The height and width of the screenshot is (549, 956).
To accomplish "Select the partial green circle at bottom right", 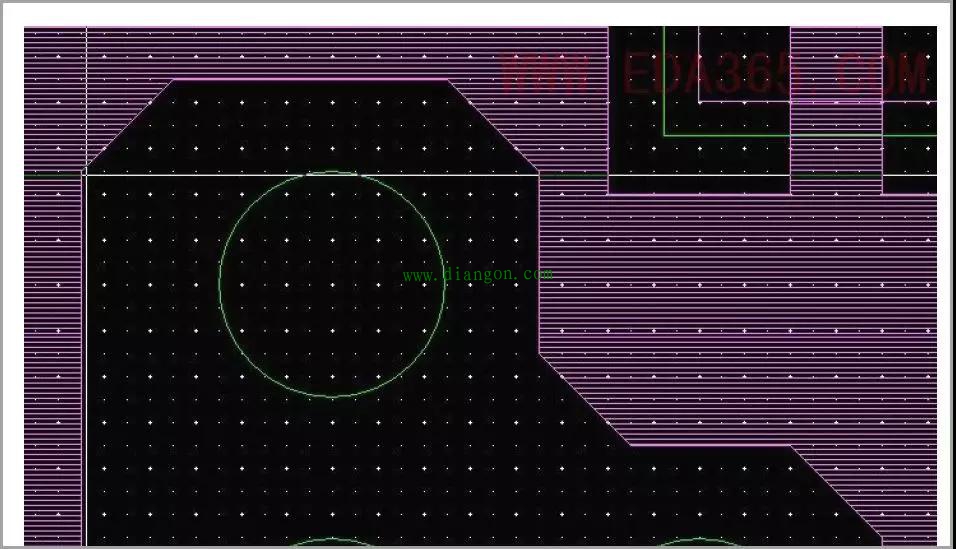I will (698, 541).
